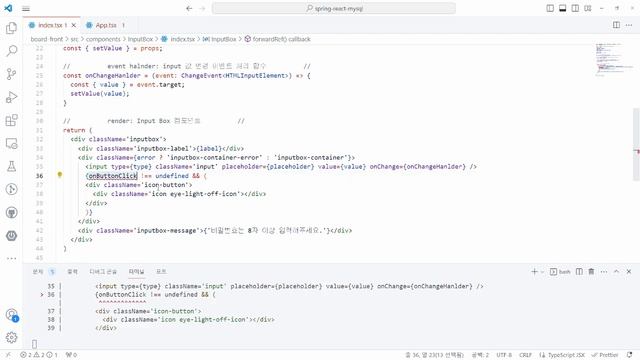Image resolution: width=640 pixels, height=360 pixels.
Task: Open the GitHub activity bar icon
Action: [x=11, y=213]
